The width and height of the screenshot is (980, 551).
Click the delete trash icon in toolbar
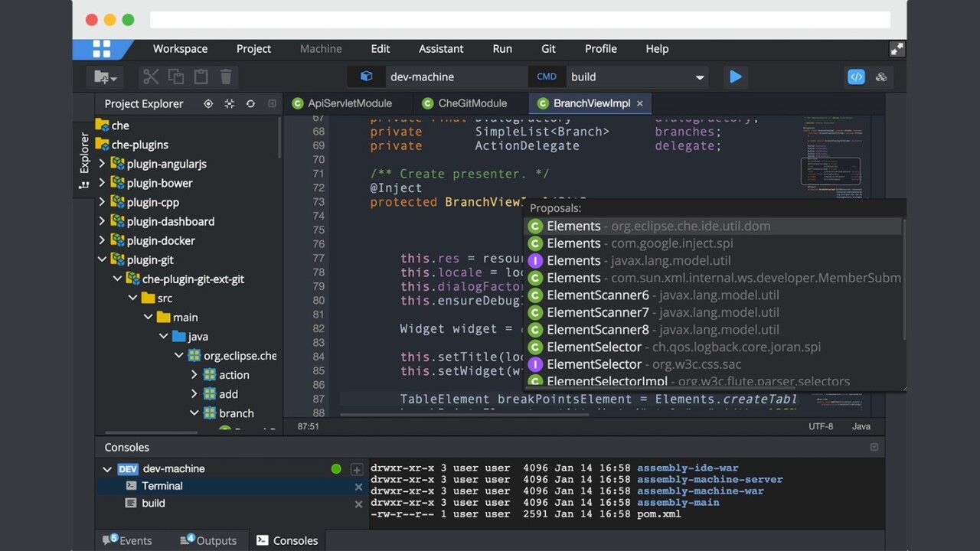tap(226, 77)
